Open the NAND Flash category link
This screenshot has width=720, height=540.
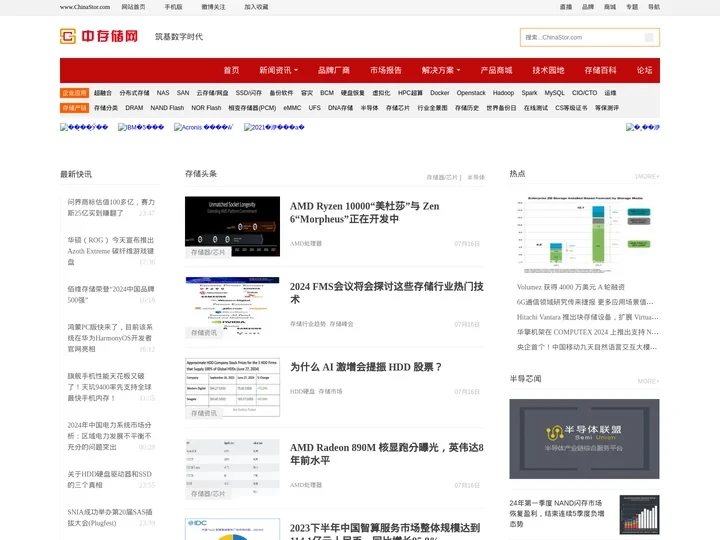tap(167, 108)
